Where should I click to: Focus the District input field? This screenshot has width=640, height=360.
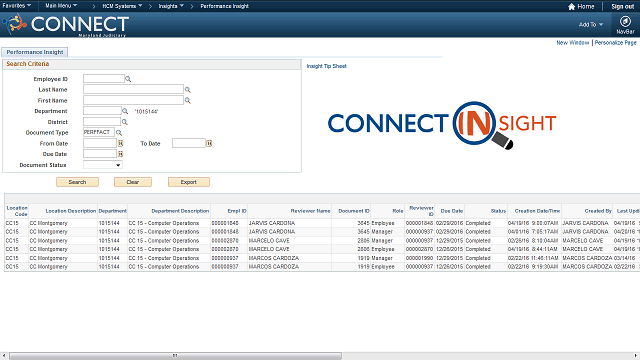coord(102,122)
